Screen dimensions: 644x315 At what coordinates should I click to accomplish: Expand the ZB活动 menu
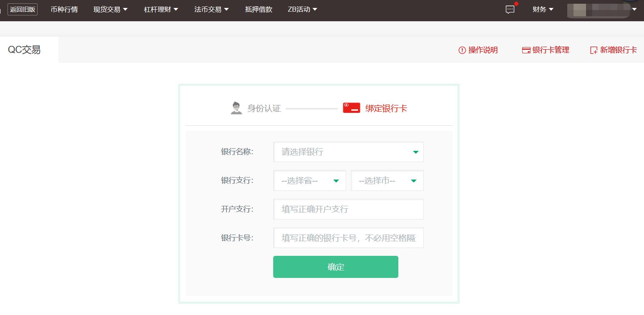[x=302, y=9]
